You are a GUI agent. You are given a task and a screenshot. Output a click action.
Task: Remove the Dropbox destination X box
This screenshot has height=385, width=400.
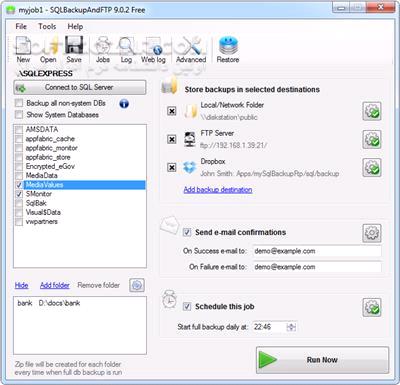pyautogui.click(x=172, y=167)
